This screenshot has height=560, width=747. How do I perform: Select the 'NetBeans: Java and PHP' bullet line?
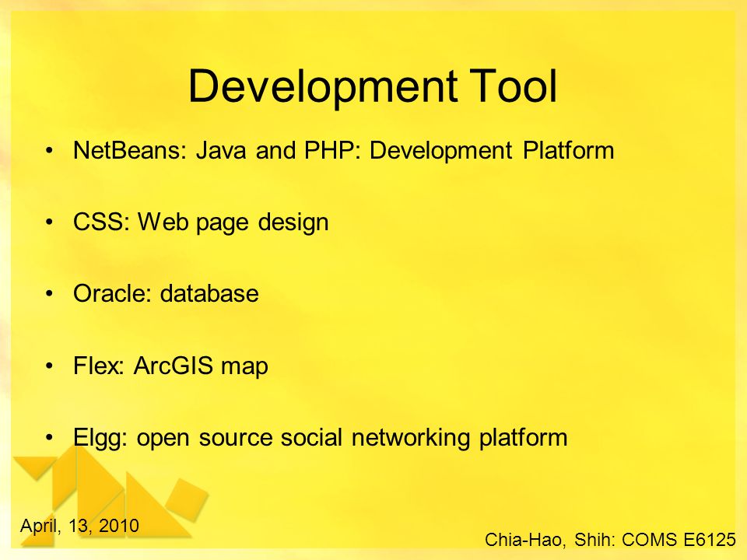343,150
